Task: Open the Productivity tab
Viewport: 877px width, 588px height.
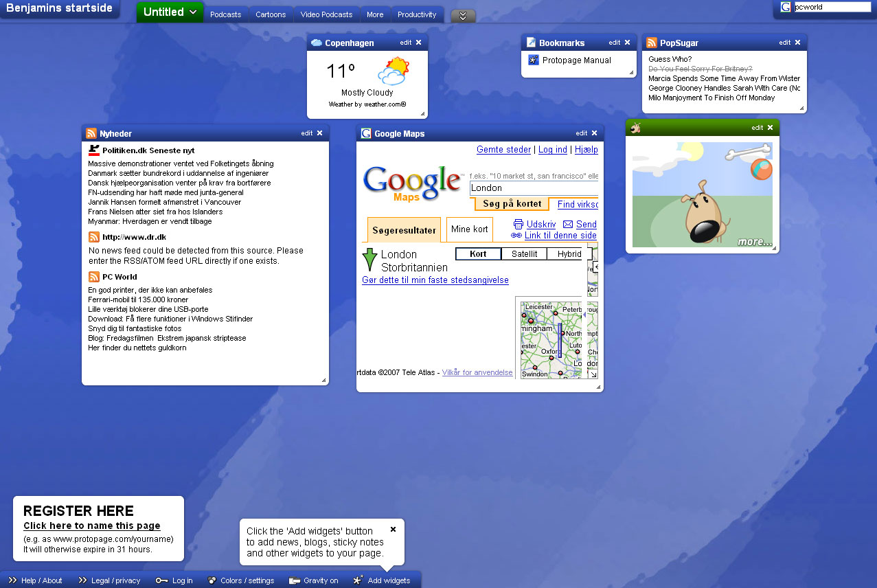Action: (417, 14)
